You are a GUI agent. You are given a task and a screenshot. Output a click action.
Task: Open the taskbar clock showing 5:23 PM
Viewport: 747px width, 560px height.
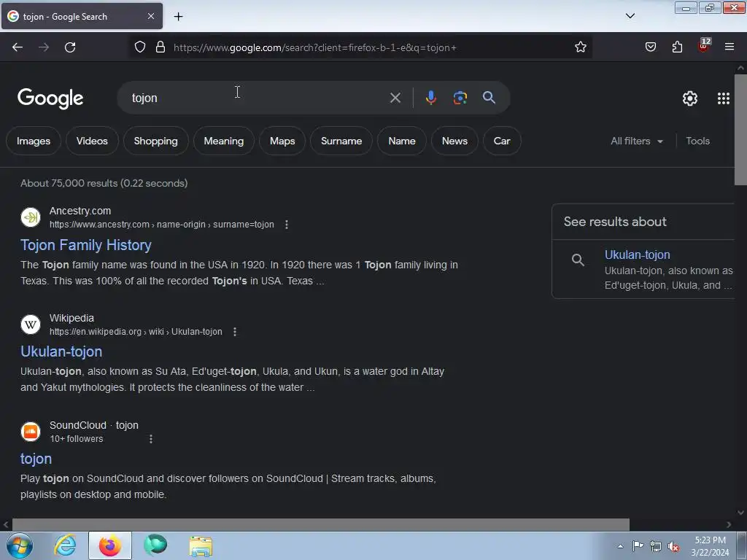[710, 546]
